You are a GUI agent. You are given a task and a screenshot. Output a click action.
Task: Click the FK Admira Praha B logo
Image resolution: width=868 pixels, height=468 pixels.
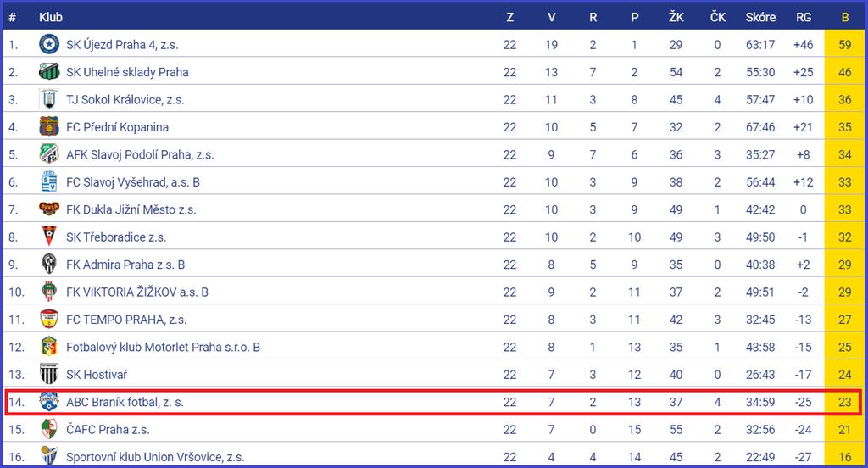(x=49, y=264)
